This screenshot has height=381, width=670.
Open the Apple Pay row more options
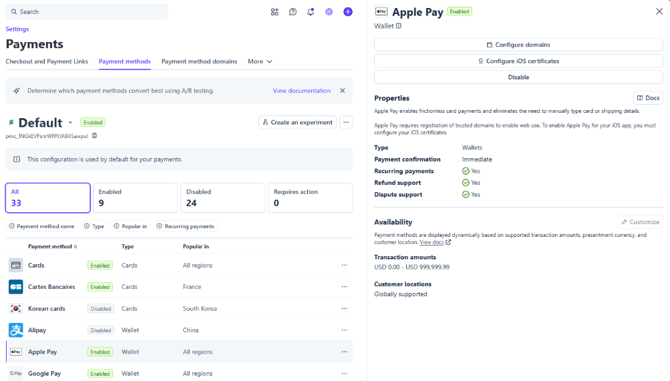click(x=344, y=352)
